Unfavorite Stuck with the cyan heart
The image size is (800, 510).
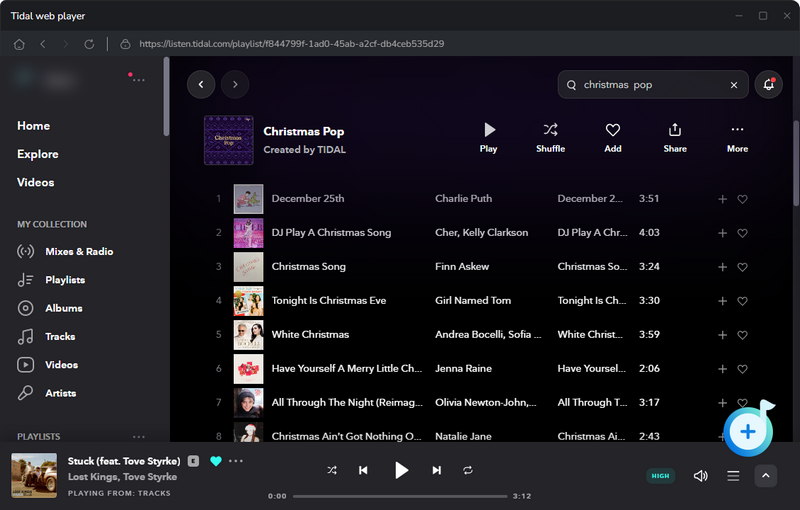(x=216, y=461)
